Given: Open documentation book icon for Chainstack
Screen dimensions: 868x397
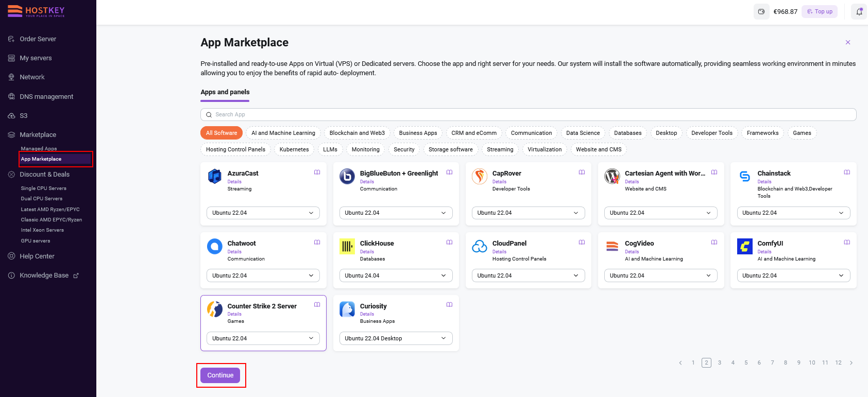Looking at the screenshot, I should point(847,172).
